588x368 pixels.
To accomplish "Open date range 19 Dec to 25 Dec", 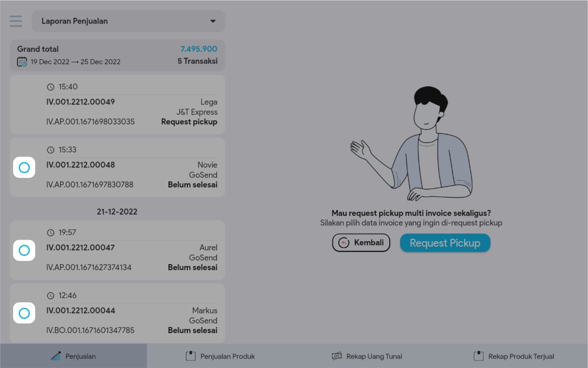I will (x=75, y=62).
